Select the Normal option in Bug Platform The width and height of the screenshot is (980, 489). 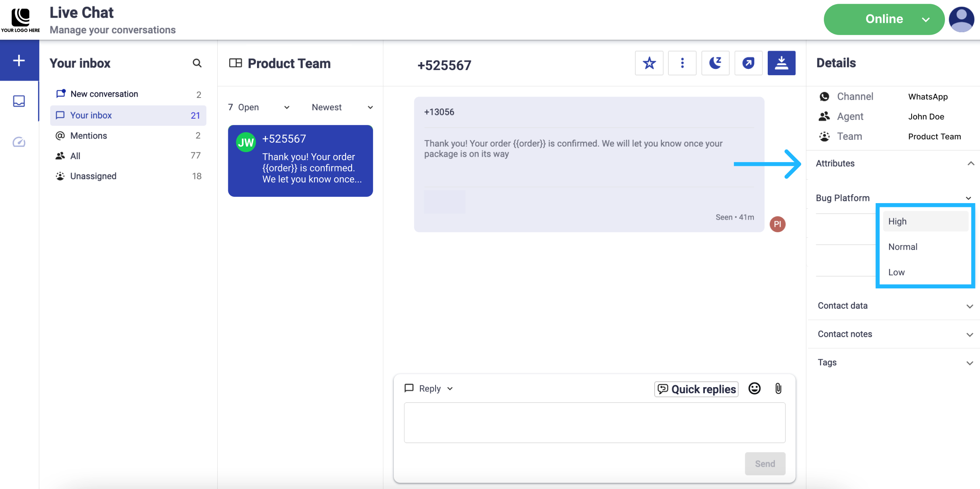coord(903,247)
